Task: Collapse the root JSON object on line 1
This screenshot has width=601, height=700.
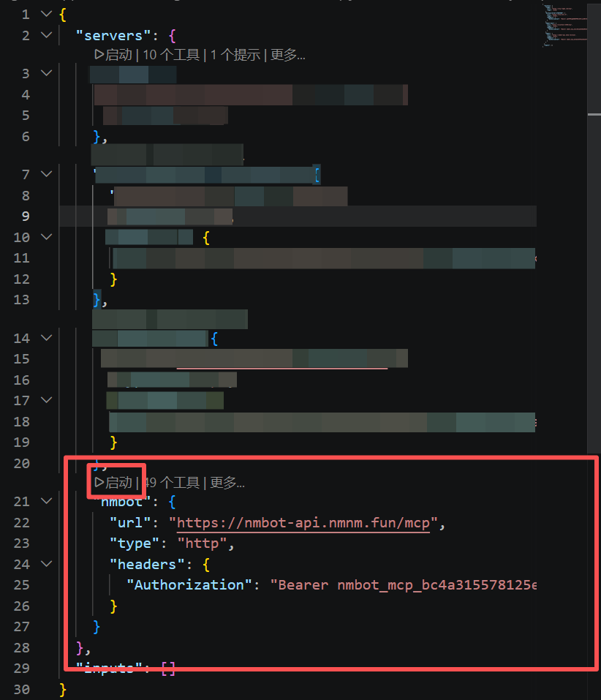Action: pyautogui.click(x=45, y=13)
